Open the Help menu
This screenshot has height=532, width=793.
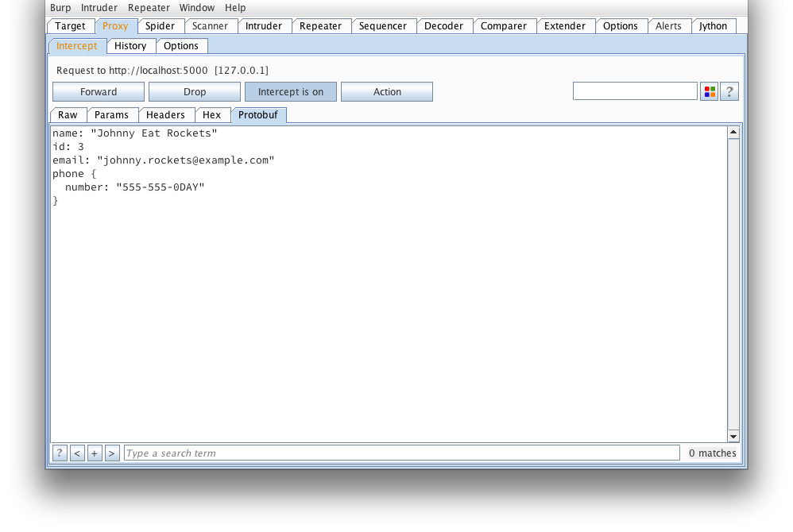[235, 8]
